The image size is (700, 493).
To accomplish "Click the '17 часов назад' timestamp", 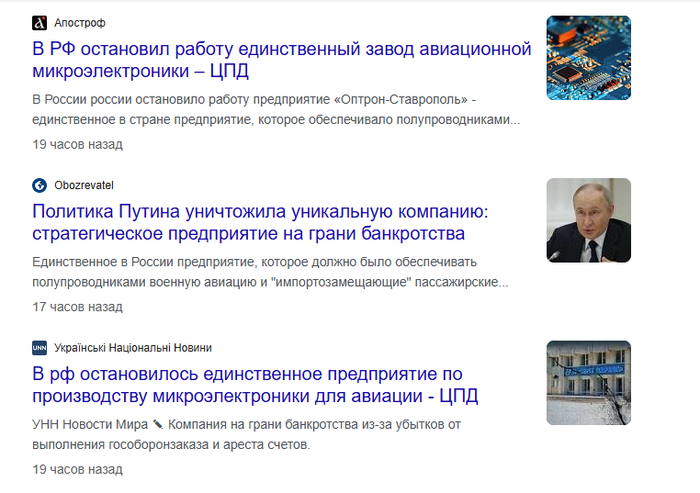I will 77,306.
